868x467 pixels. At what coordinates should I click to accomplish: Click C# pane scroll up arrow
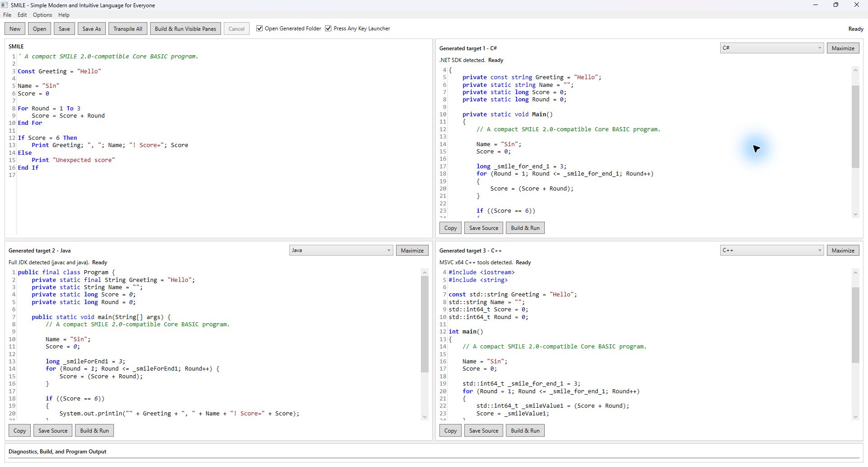pyautogui.click(x=855, y=70)
